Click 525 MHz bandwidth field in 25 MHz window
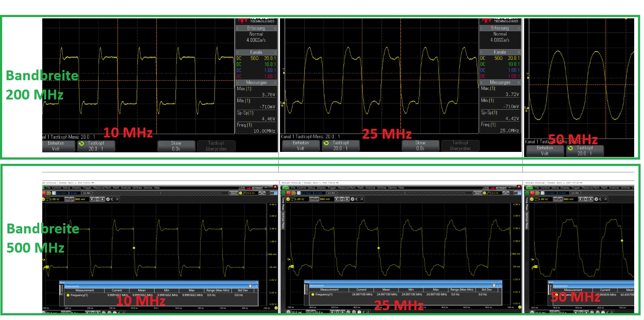644x320 pixels. point(332,193)
